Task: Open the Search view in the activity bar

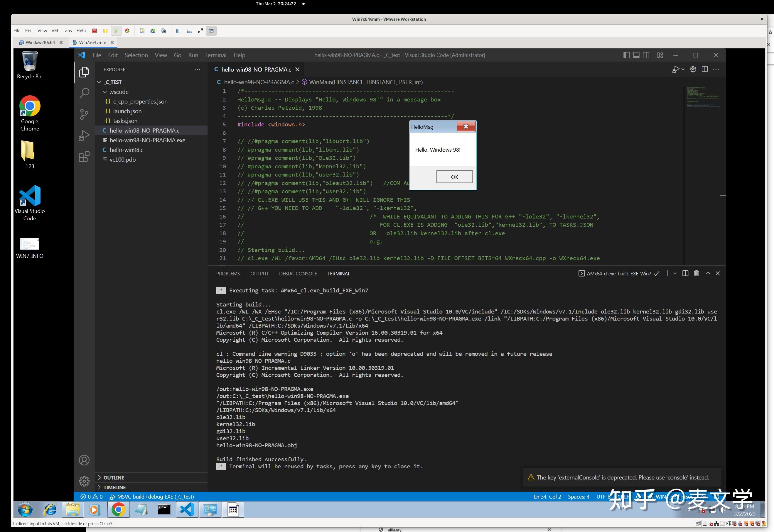Action: coord(84,93)
